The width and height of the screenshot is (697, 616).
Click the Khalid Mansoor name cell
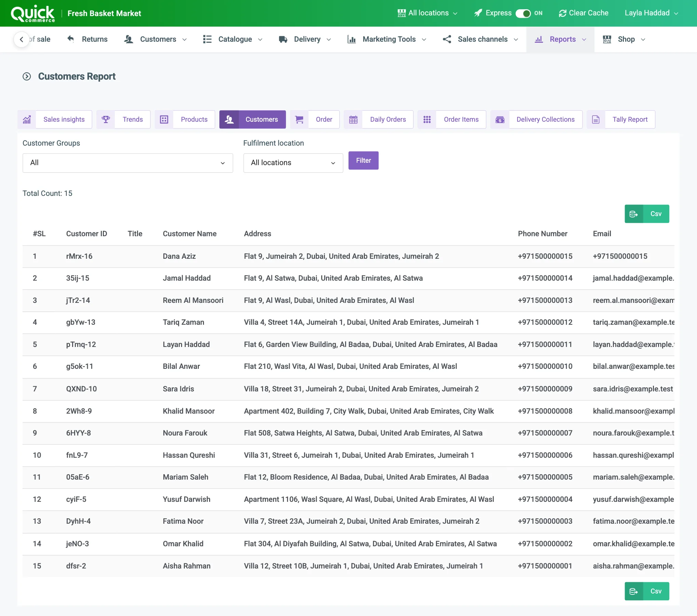click(189, 411)
